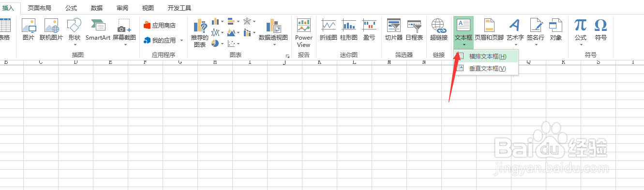Open the 艺术字 WordArt gallery
The image size is (644, 190).
click(515, 32)
